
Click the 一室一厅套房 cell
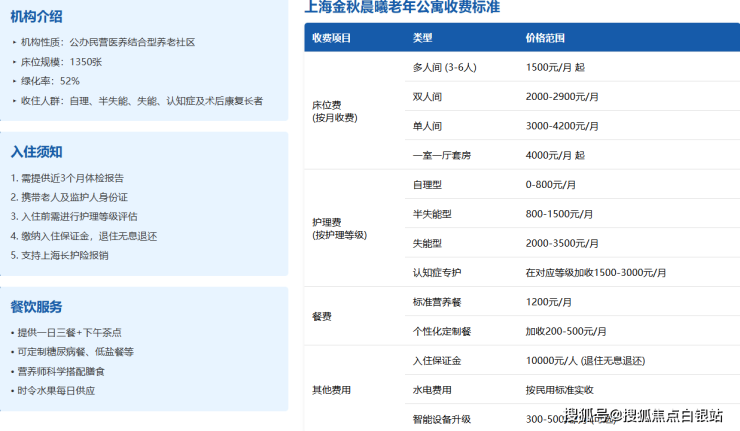click(442, 155)
